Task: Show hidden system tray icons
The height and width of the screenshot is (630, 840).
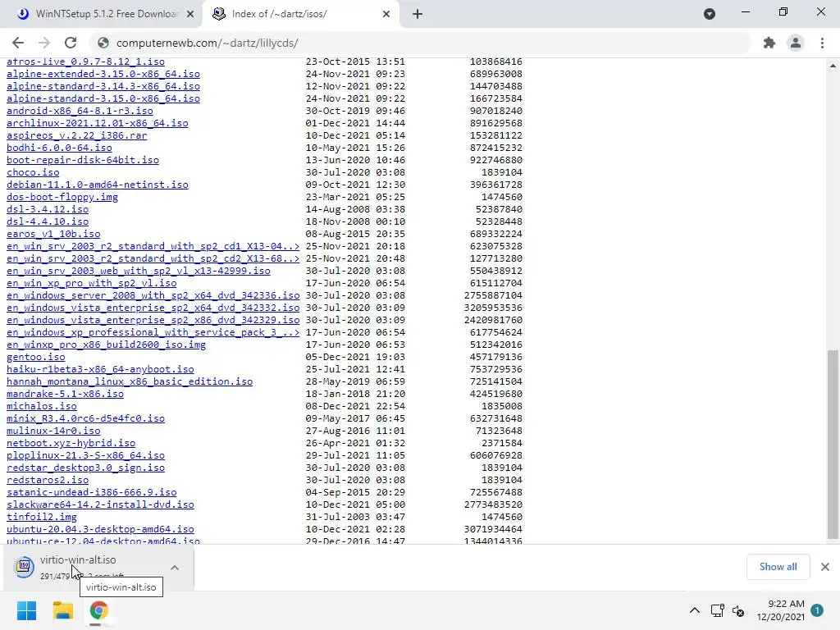Action: 694,610
